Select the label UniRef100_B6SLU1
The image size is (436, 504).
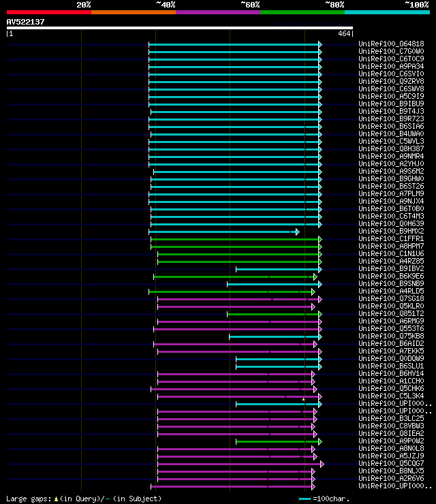391,366
